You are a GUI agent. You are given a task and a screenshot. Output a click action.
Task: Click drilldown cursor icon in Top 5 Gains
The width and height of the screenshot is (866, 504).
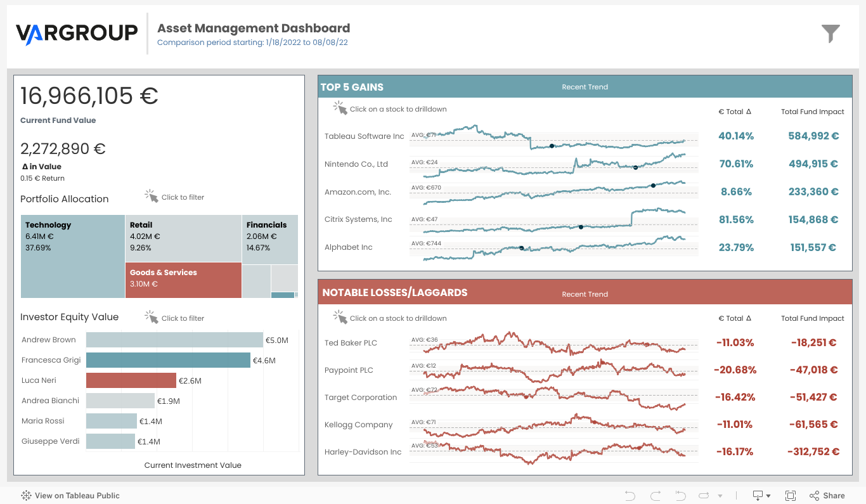pos(340,108)
